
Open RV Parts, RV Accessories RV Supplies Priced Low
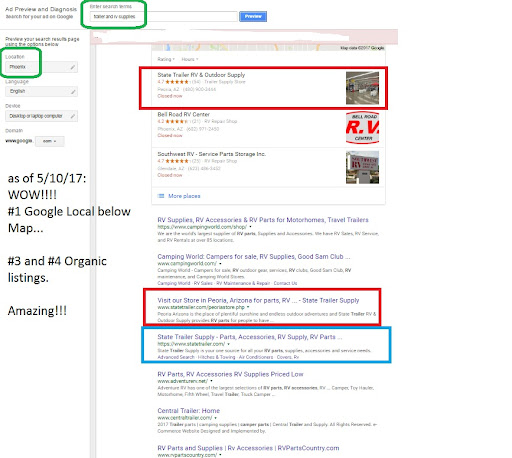pos(230,374)
